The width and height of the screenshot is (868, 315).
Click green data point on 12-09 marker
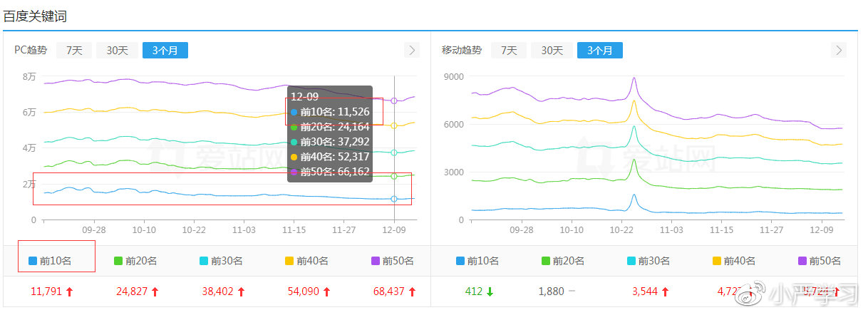pyautogui.click(x=394, y=176)
